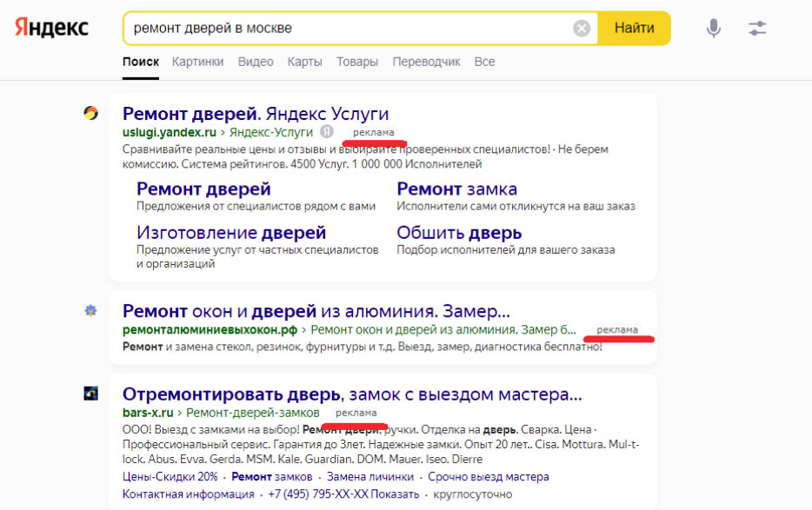Click the Ремонт-дверей-замков breadcrumb
Screen dimensions: 812x510
[x=253, y=413]
